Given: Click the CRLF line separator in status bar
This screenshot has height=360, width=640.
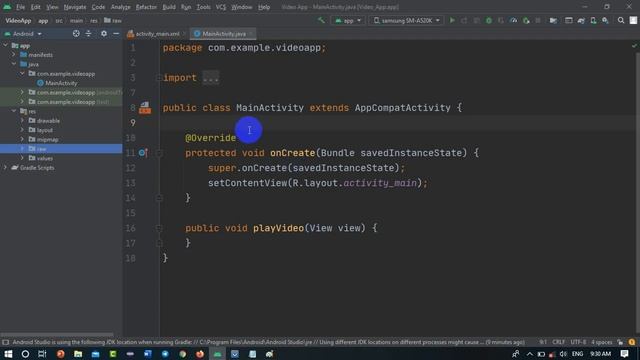Looking at the screenshot, I should (558, 342).
